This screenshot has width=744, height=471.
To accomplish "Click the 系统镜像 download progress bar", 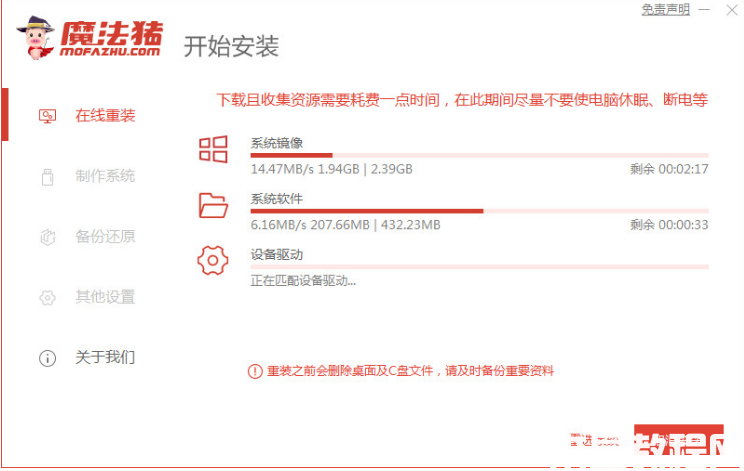I will (x=480, y=155).
